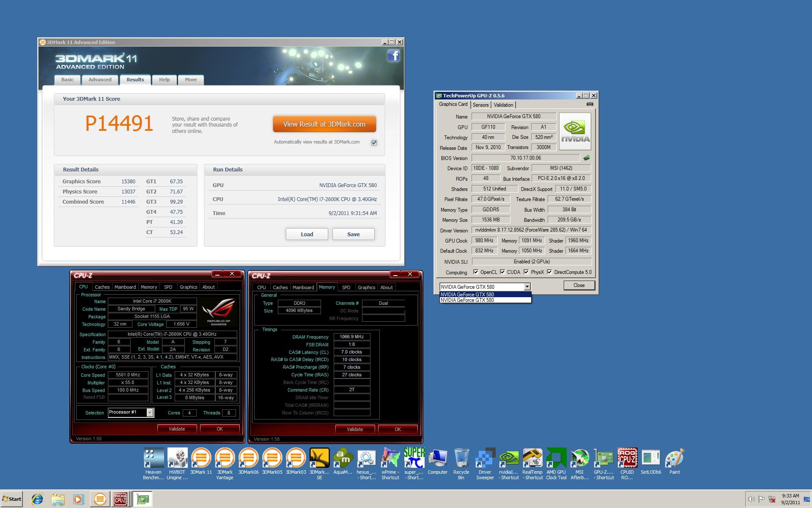Open the Heaven Benchmark desktop shortcut
Screen dimensions: 812x508
[154, 464]
